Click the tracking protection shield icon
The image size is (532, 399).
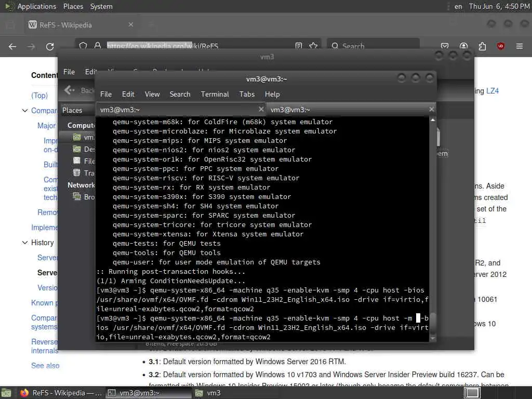click(x=83, y=46)
